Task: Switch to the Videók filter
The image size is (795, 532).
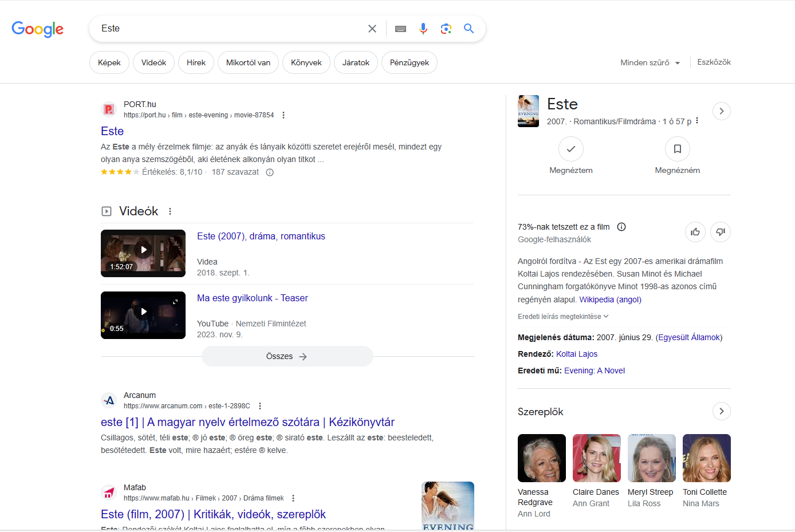Action: pos(154,62)
